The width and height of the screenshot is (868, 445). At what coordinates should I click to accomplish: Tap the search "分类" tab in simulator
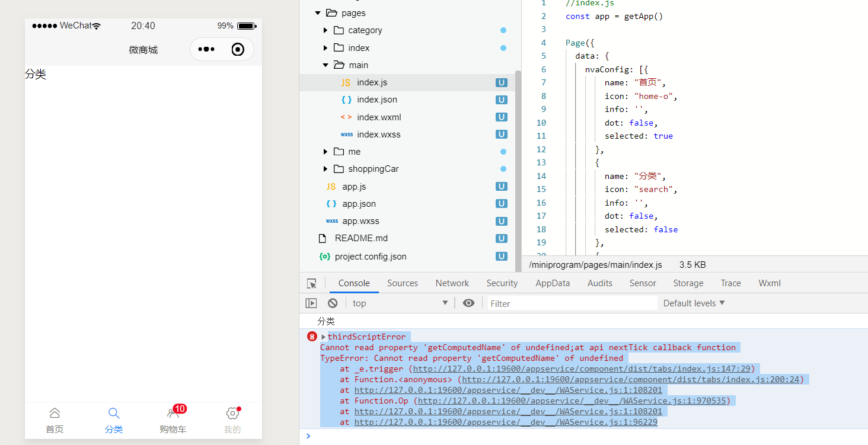pyautogui.click(x=114, y=420)
